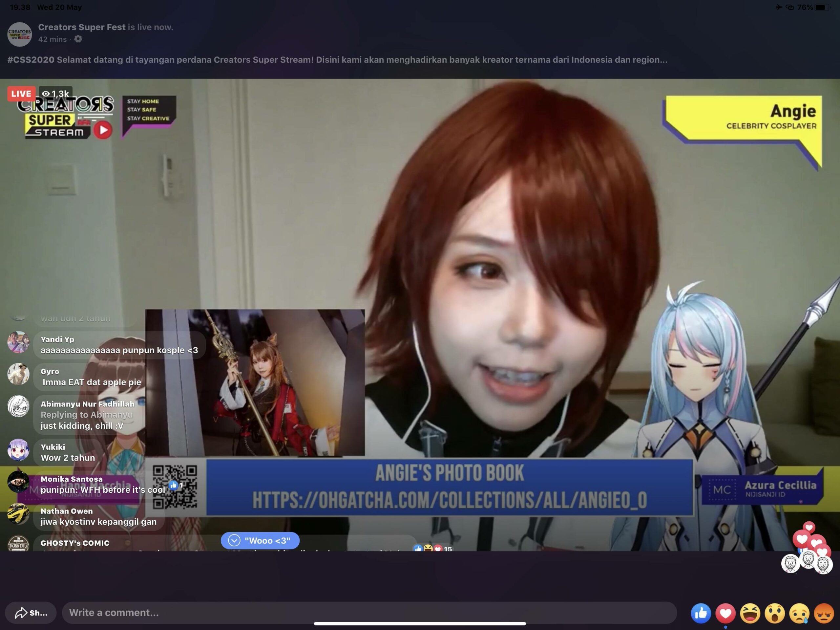Open Yandi Yp's commenter avatar
The image size is (840, 630).
pyautogui.click(x=18, y=342)
